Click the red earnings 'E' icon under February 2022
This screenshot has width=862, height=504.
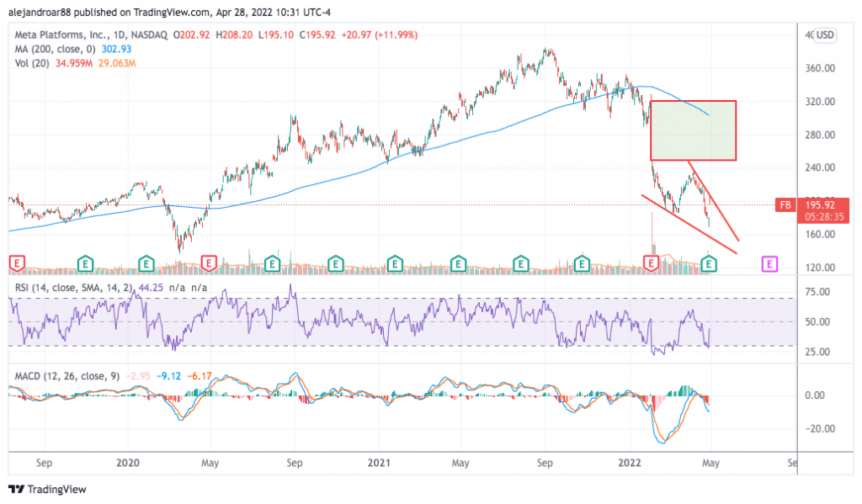tap(650, 263)
